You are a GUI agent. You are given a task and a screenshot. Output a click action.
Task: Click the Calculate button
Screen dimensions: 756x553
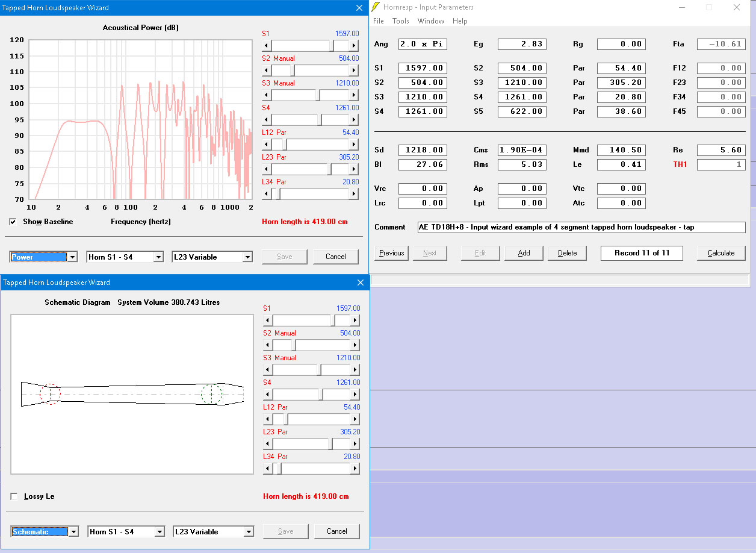[721, 253]
